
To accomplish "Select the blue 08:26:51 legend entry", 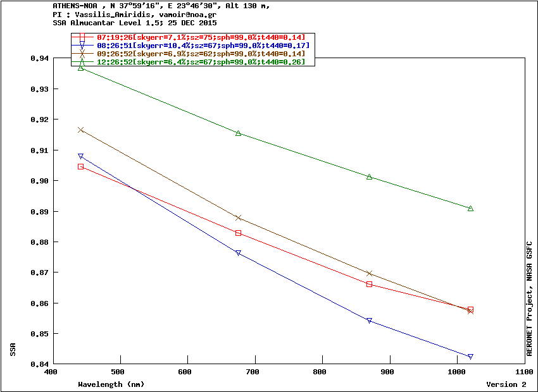I will tap(193, 46).
